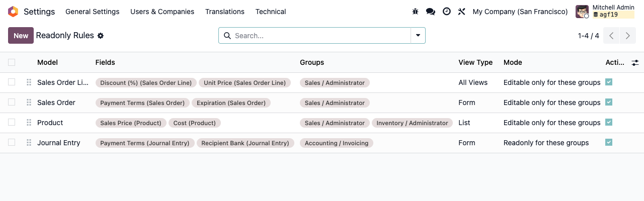Click the Recipient Bank (Journal Entry) tag
The height and width of the screenshot is (201, 644).
pyautogui.click(x=245, y=143)
